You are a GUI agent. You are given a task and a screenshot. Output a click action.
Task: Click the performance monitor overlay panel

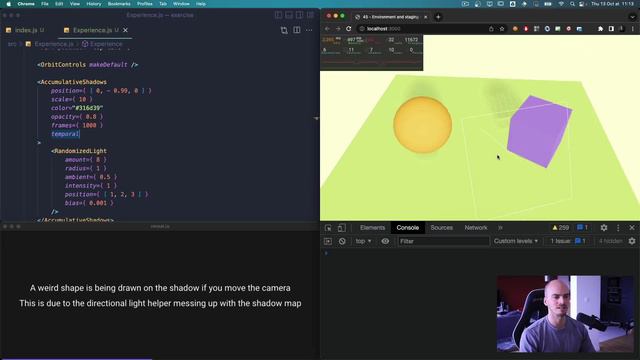tap(371, 52)
